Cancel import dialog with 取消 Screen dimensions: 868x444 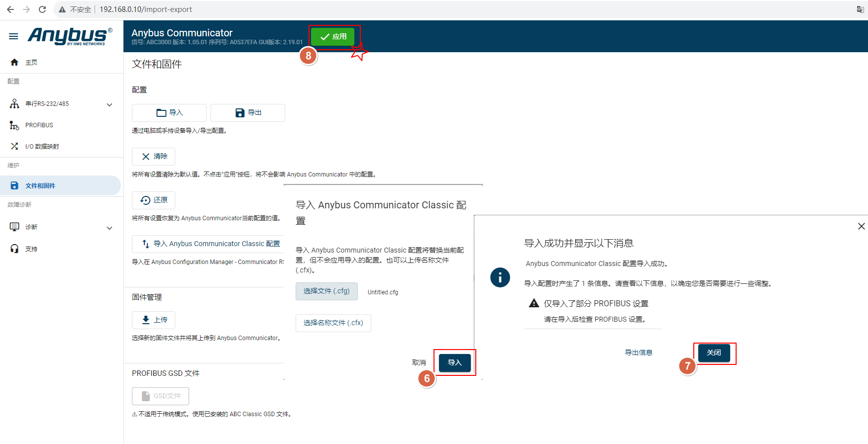[x=419, y=362]
